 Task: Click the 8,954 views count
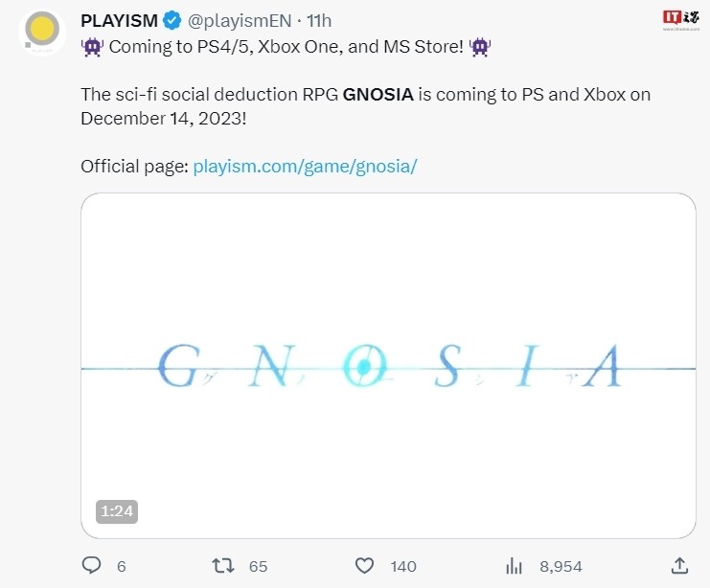[561, 566]
